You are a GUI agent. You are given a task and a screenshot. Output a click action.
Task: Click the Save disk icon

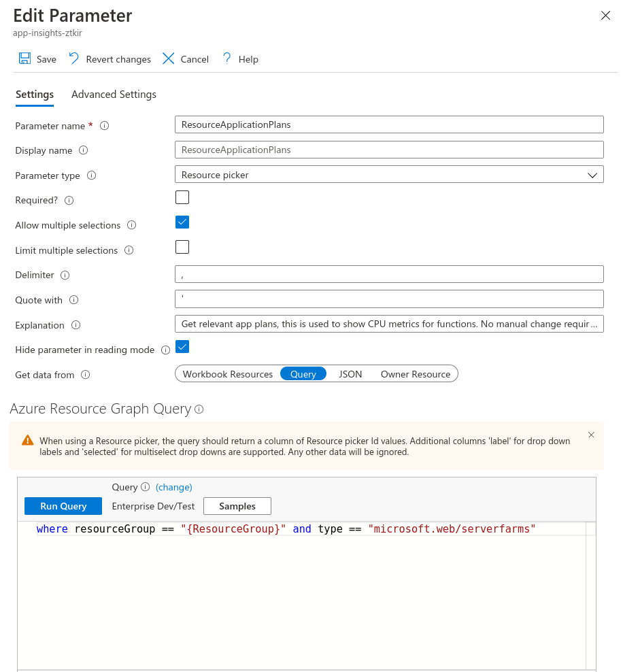tap(24, 58)
